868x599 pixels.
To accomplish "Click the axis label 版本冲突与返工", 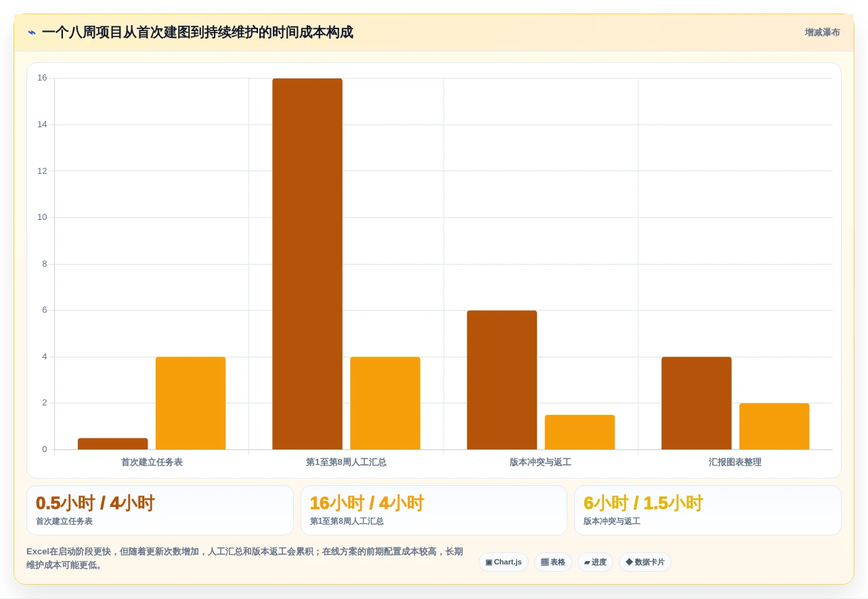I will coord(540,462).
